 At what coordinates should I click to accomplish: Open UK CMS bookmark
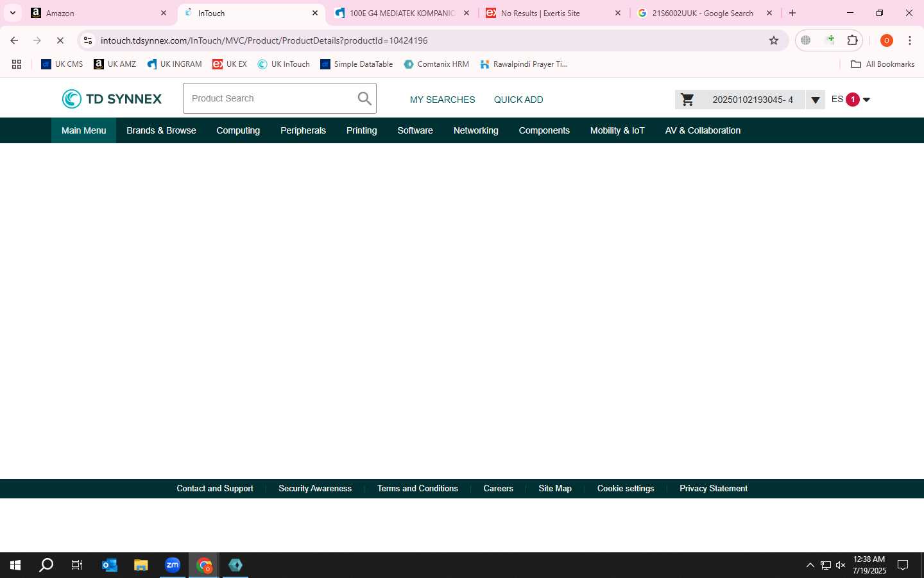click(x=62, y=64)
